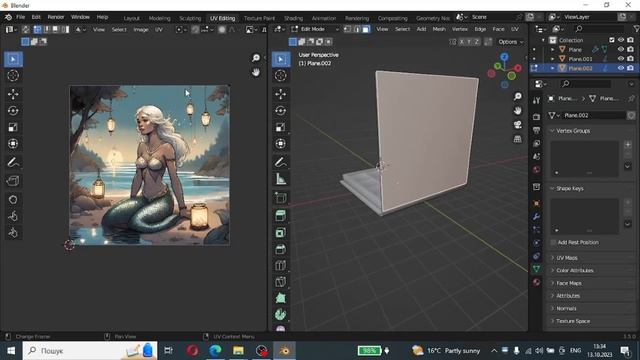Activate the Transform tool in UV editor

(13, 144)
